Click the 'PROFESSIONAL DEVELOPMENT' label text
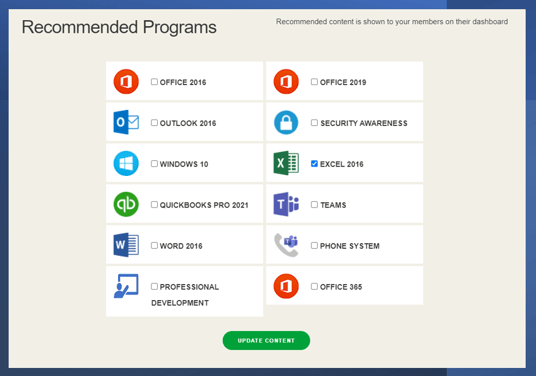Image resolution: width=536 pixels, height=376 pixels. point(185,295)
